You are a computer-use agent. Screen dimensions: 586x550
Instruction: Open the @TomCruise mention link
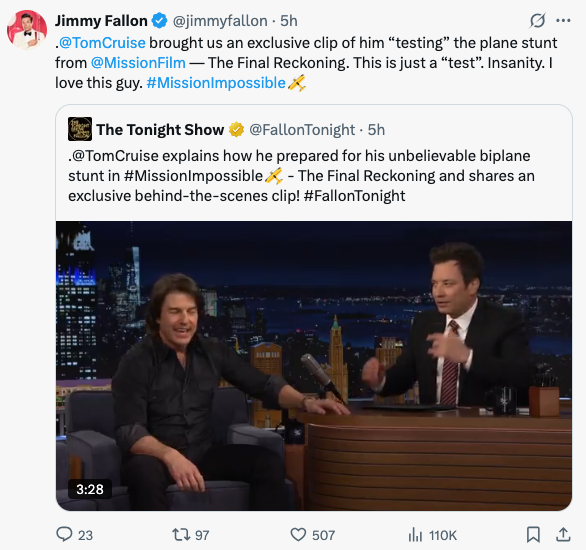pos(102,43)
